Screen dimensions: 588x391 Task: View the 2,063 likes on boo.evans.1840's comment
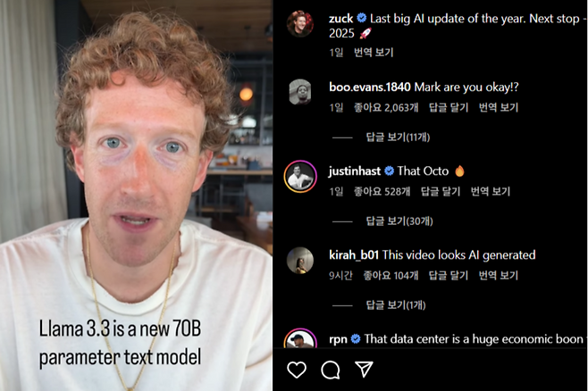386,108
